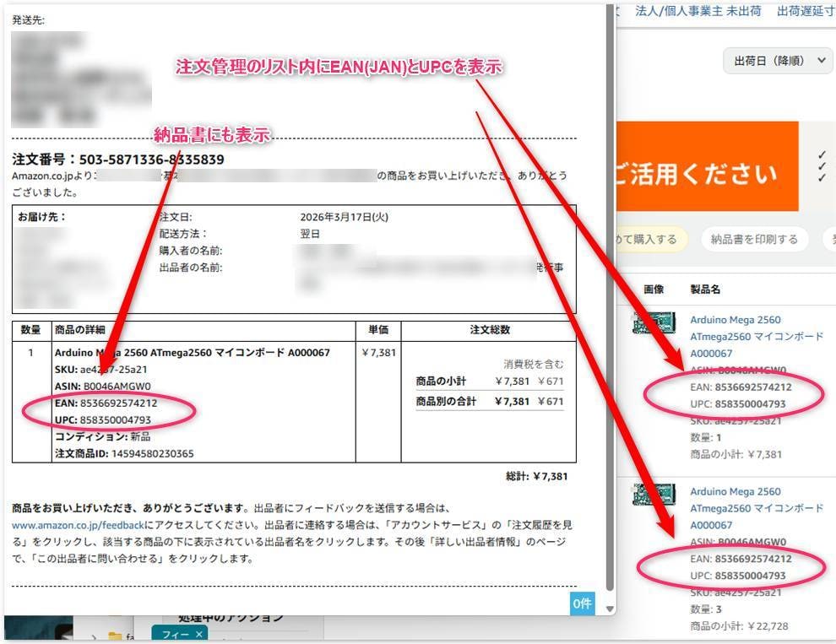Click the 数量 column header in slip
The width and height of the screenshot is (836, 644).
click(x=31, y=330)
